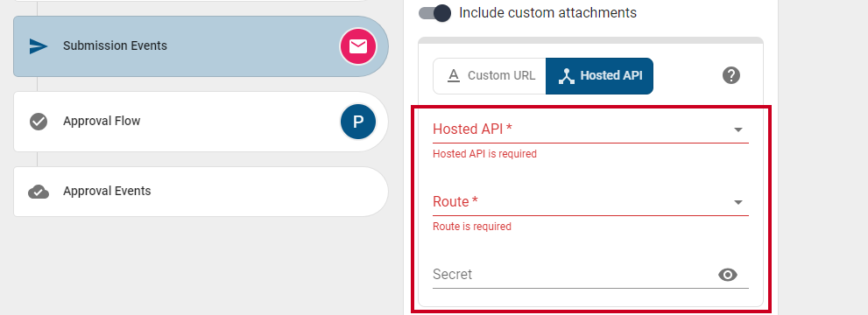Viewport: 868px width, 315px height.
Task: Open the Approval Events step
Action: click(201, 192)
